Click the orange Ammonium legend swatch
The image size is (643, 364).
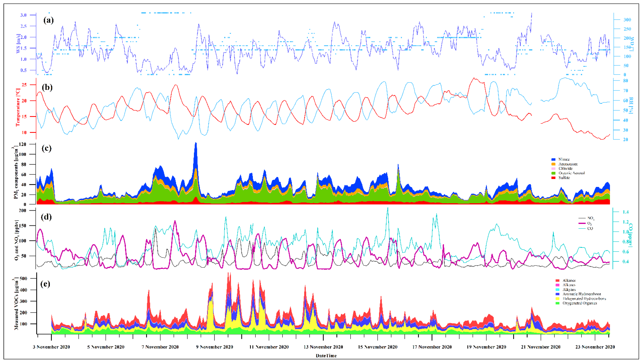(x=554, y=164)
